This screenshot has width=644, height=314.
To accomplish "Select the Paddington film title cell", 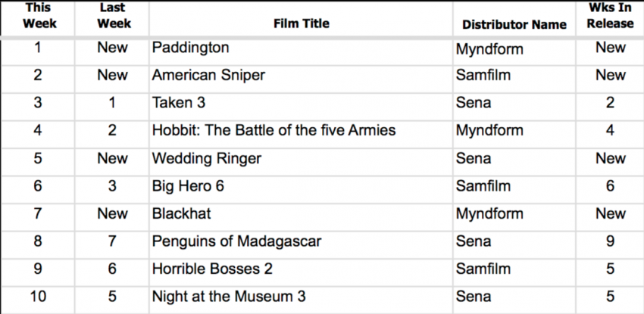I will 191,48.
